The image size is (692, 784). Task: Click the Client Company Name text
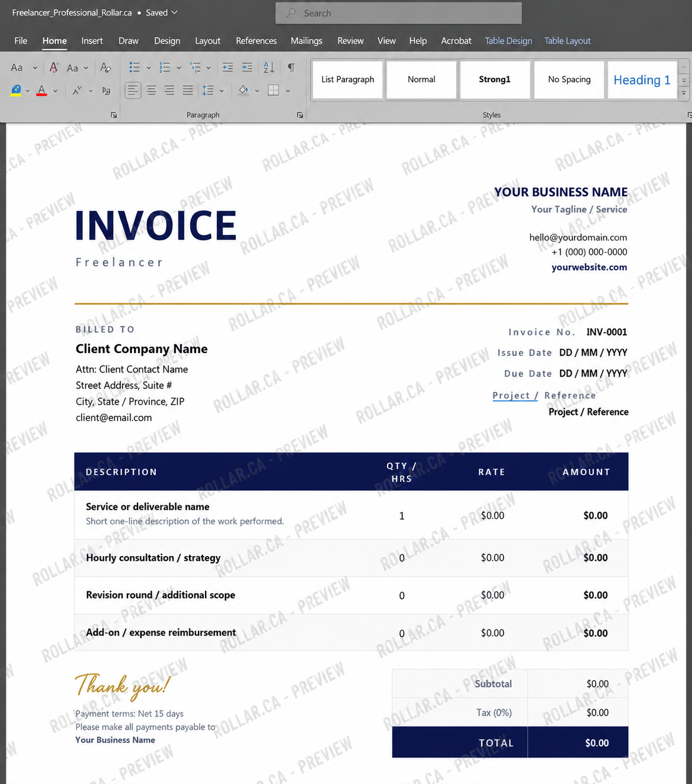142,349
